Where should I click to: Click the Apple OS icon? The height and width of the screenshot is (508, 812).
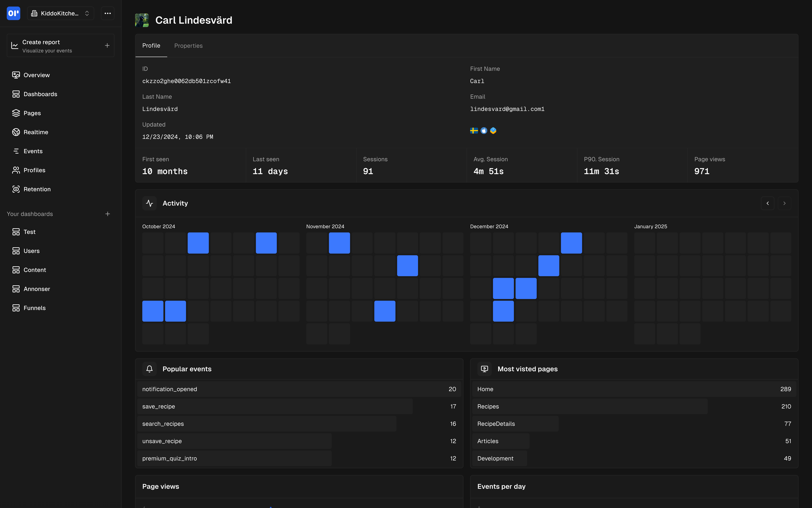[x=484, y=131]
